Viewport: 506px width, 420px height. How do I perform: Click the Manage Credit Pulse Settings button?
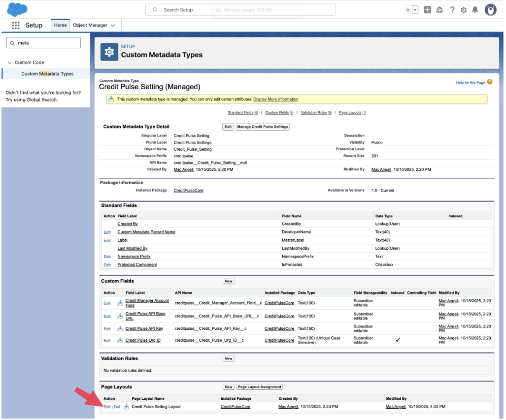(x=263, y=127)
